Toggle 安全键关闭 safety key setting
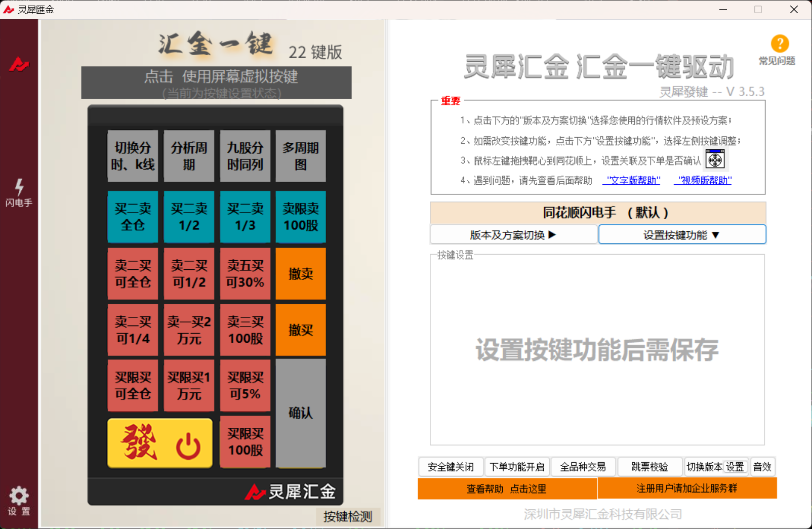This screenshot has height=529, width=812. click(451, 467)
